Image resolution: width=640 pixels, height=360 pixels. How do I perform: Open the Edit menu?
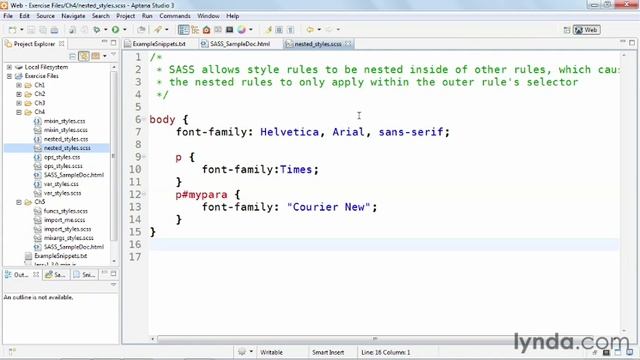pos(24,16)
